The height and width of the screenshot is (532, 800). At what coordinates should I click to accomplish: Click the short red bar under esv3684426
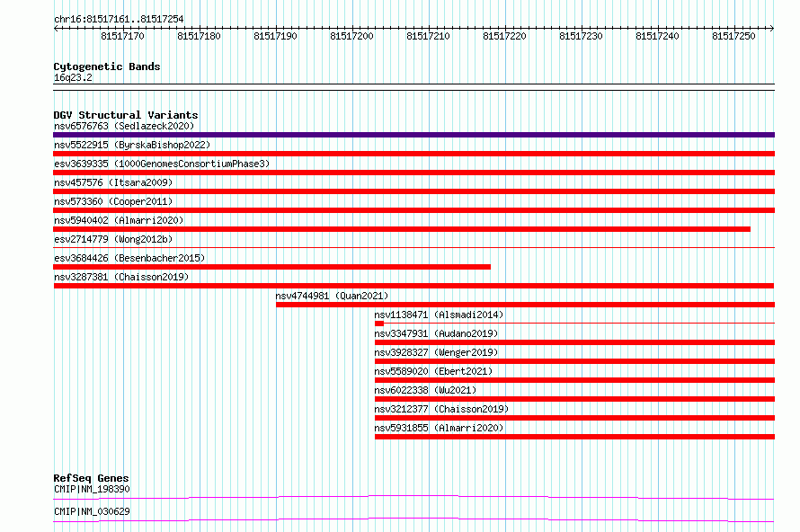pyautogui.click(x=272, y=267)
